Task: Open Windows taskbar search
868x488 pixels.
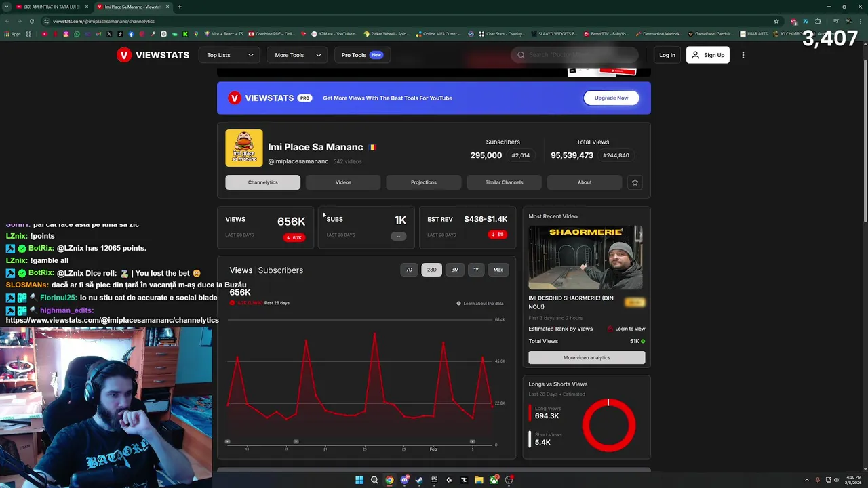Action: tap(374, 480)
